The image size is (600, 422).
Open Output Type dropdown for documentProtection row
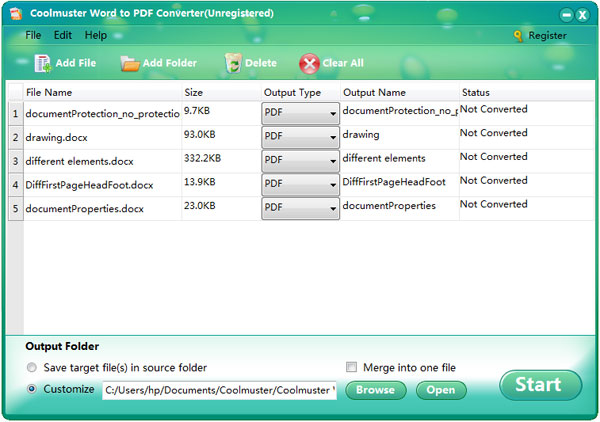click(x=300, y=113)
